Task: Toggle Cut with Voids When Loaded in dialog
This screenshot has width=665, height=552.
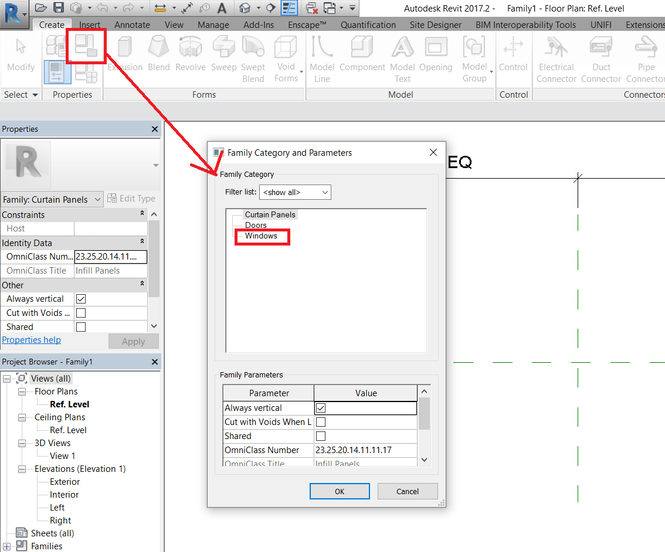Action: tap(321, 422)
